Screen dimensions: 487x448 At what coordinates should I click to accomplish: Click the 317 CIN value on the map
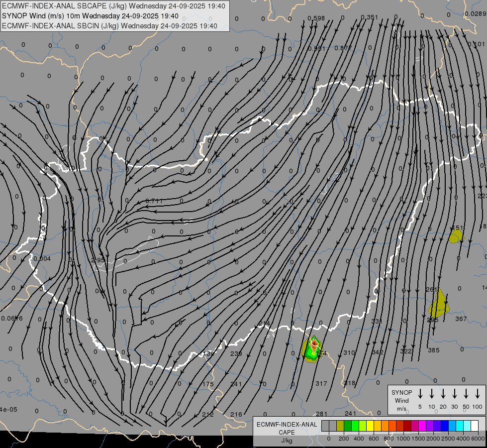pos(321,384)
